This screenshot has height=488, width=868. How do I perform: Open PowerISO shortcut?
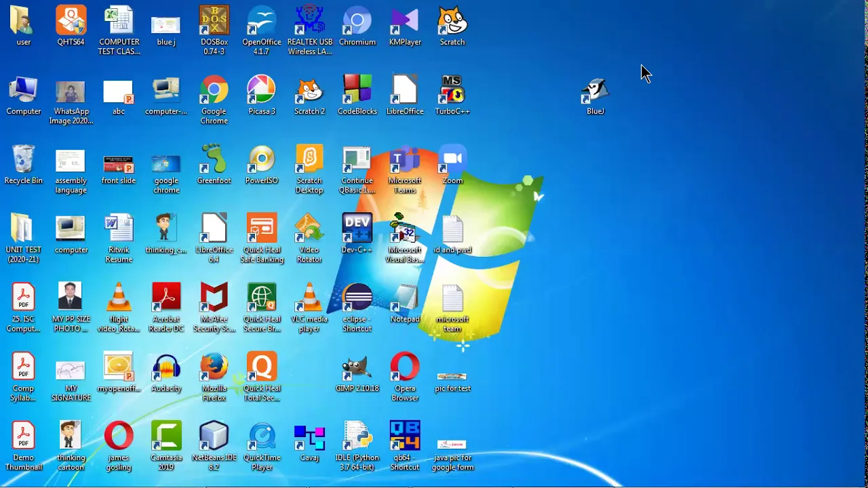click(262, 165)
